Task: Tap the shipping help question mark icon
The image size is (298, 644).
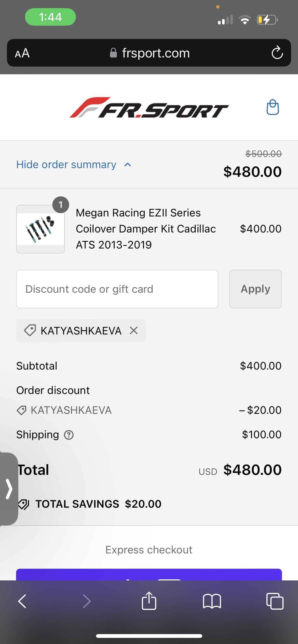Action: (x=69, y=435)
